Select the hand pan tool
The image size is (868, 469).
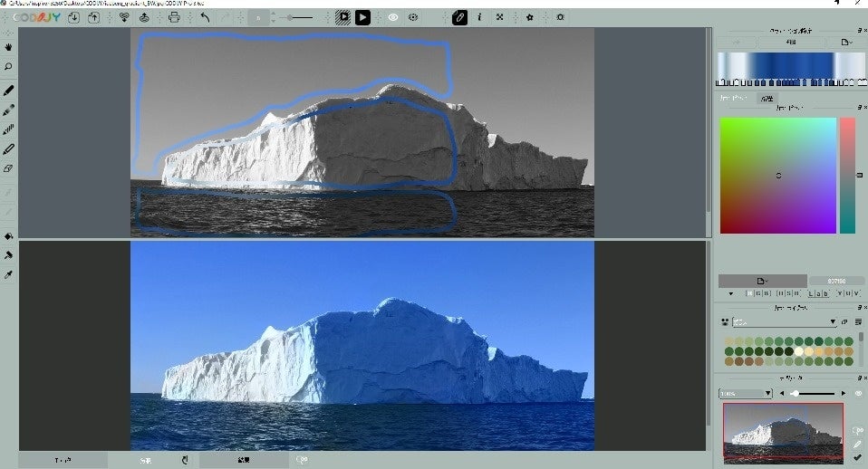[x=8, y=48]
